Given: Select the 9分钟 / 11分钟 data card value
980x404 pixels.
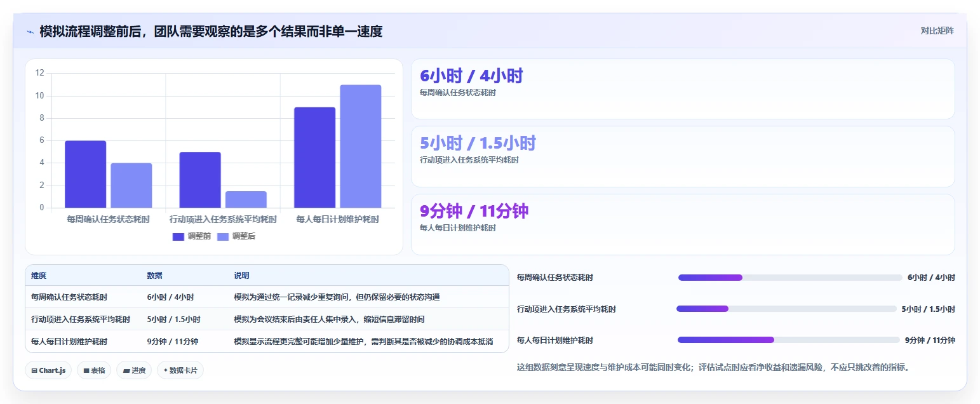Looking at the screenshot, I should [x=474, y=211].
